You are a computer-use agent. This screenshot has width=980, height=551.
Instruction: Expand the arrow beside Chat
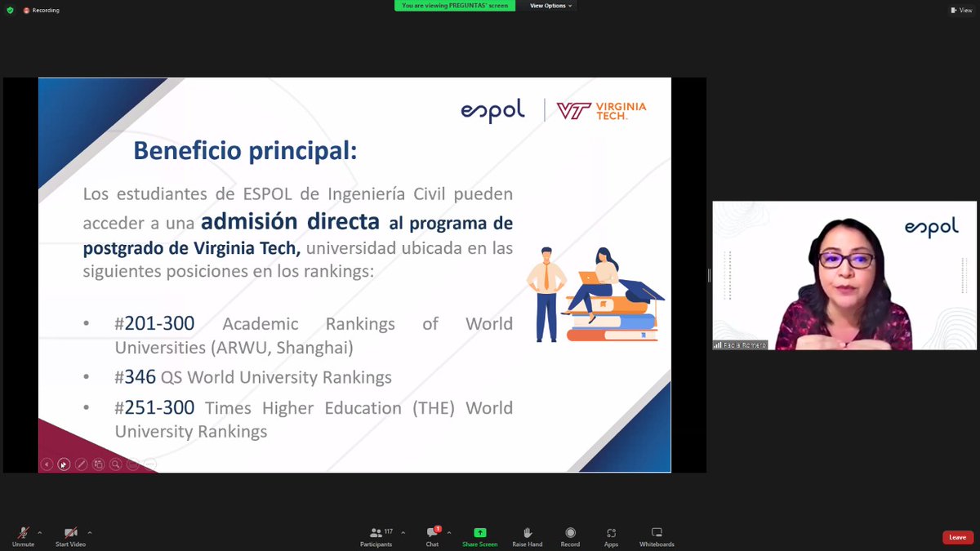coord(449,533)
